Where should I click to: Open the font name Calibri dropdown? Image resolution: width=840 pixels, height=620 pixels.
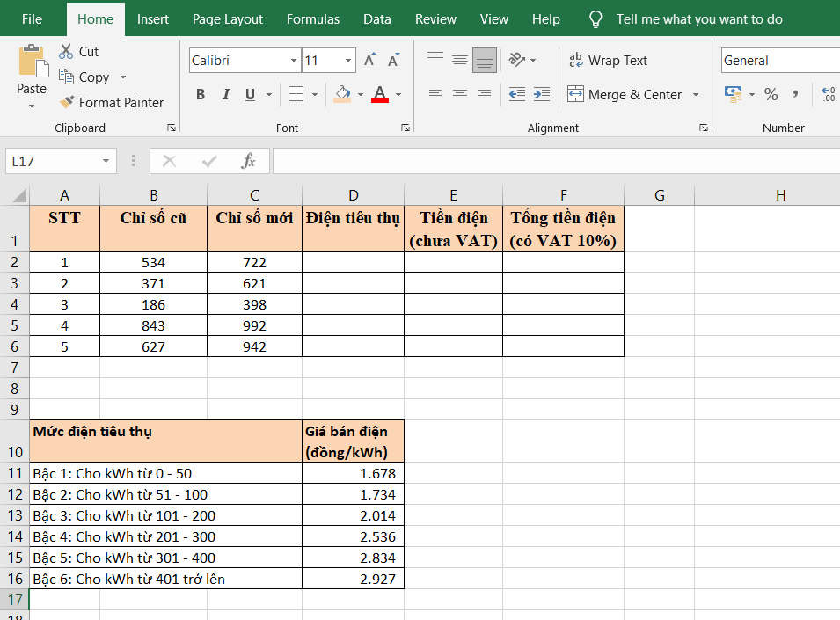pyautogui.click(x=294, y=61)
